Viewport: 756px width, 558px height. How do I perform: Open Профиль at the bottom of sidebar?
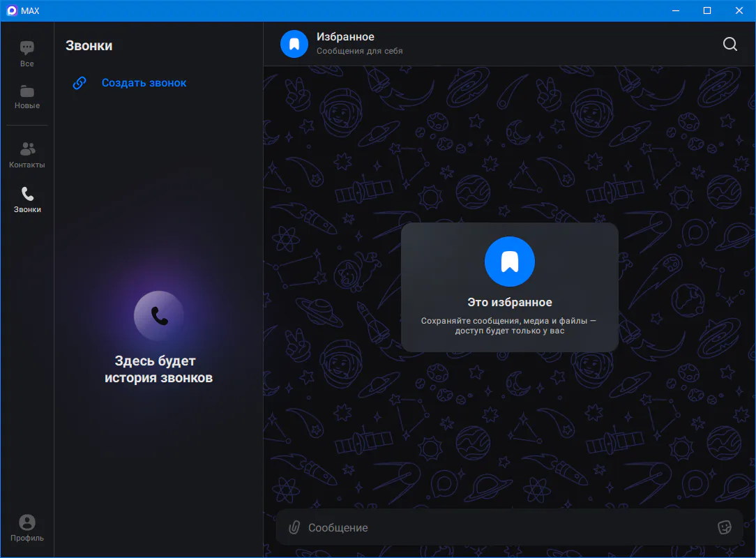(27, 528)
